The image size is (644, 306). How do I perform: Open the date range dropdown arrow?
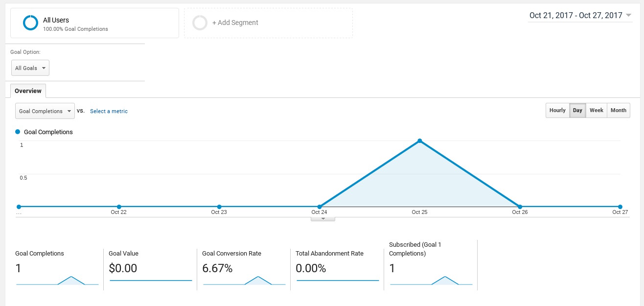point(628,15)
